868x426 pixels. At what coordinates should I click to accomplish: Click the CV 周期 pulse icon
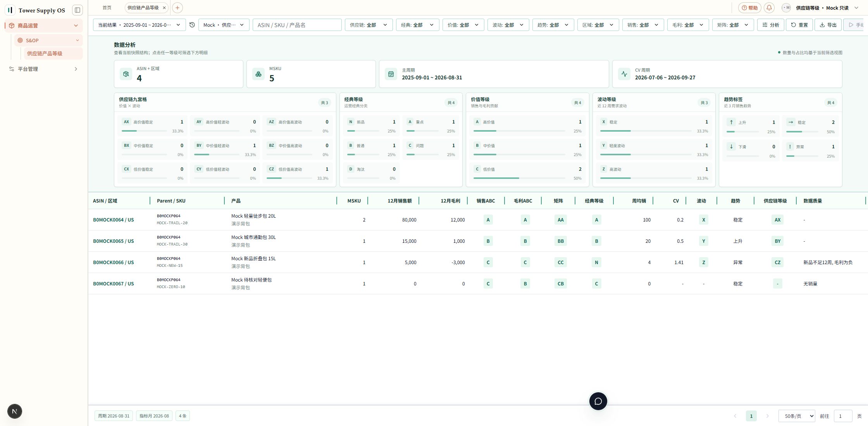[x=624, y=74]
